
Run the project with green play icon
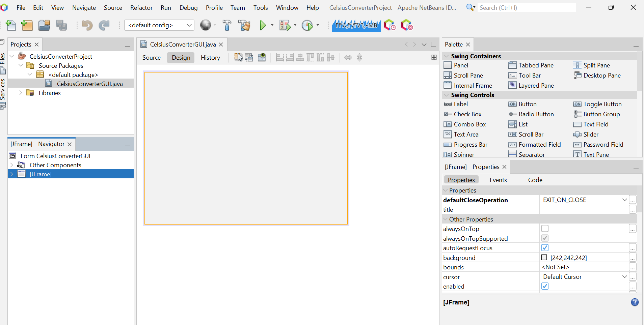(x=263, y=25)
